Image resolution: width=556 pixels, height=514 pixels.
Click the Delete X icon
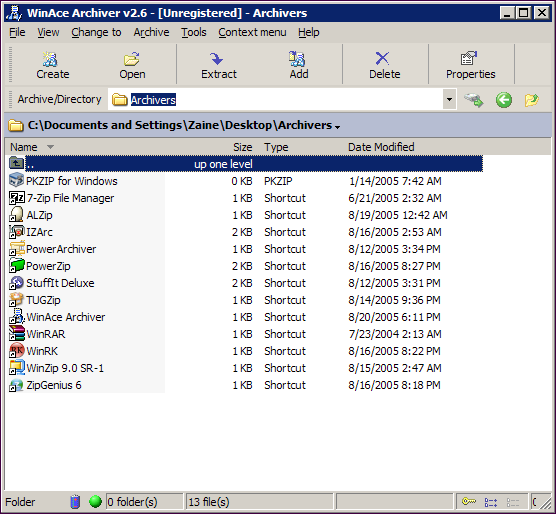click(382, 58)
